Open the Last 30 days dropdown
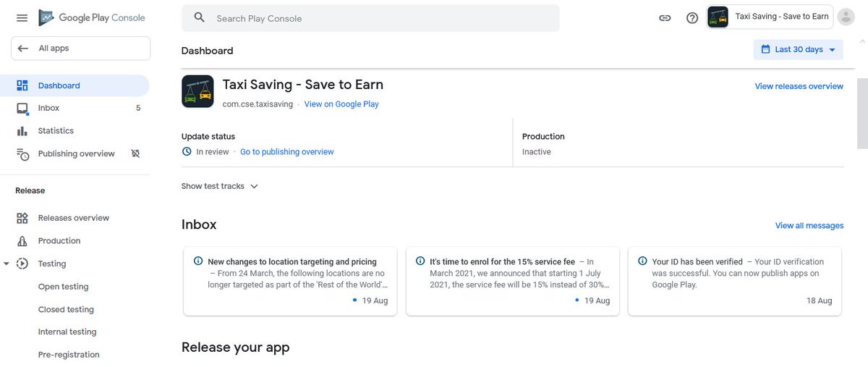Image resolution: width=868 pixels, height=367 pixels. (x=798, y=49)
